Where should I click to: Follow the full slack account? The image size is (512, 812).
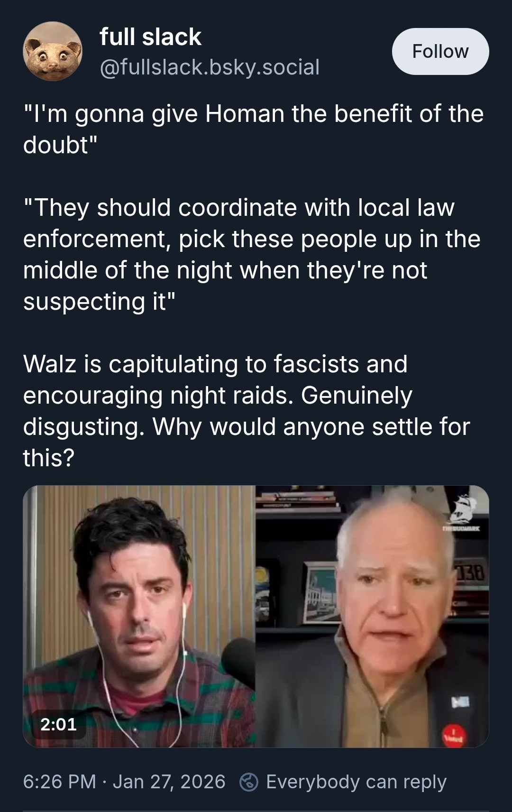click(440, 51)
